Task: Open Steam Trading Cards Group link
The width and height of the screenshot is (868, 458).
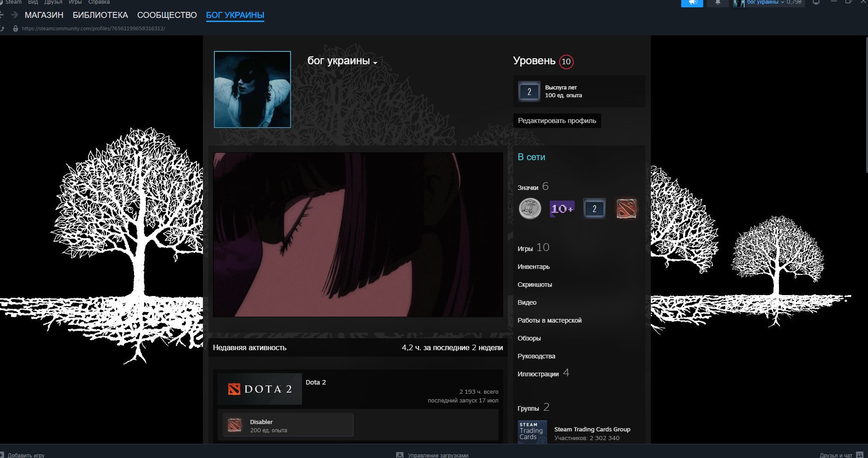Action: pos(592,429)
